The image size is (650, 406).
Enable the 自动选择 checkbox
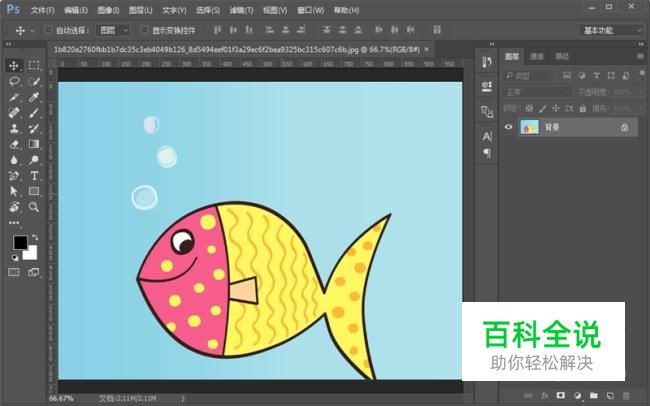(x=48, y=30)
